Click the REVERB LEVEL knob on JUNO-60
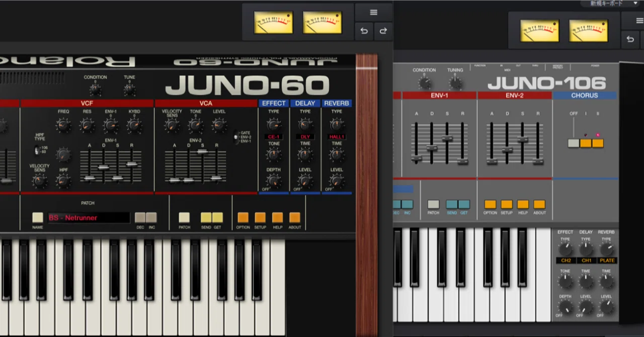 coord(337,181)
